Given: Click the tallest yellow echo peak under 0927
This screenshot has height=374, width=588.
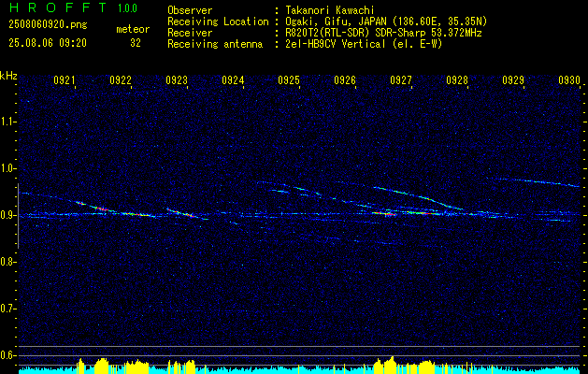Looking at the screenshot, I should pyautogui.click(x=392, y=365).
